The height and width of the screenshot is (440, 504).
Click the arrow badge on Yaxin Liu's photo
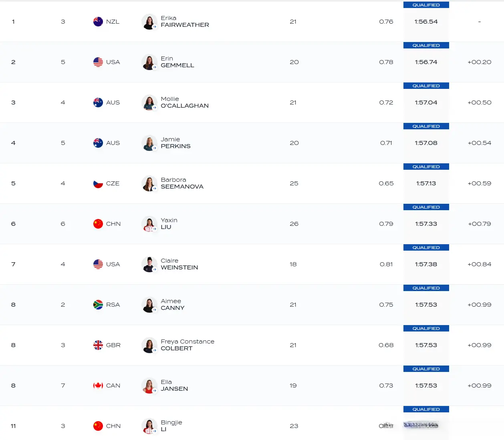click(155, 229)
